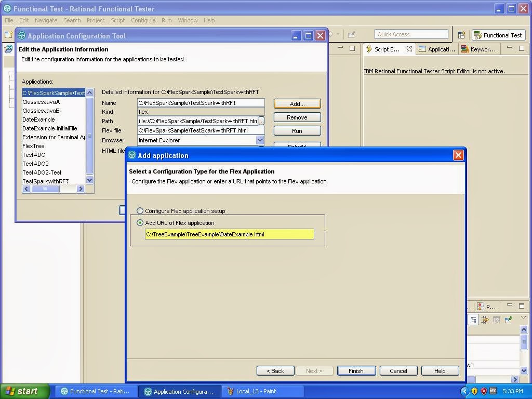Select Extension for Terminal entry in list
Image resolution: width=532 pixels, height=399 pixels.
(54, 137)
